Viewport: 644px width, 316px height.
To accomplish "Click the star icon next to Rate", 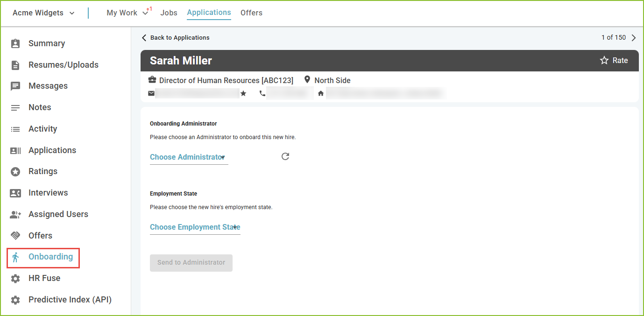I will [604, 61].
